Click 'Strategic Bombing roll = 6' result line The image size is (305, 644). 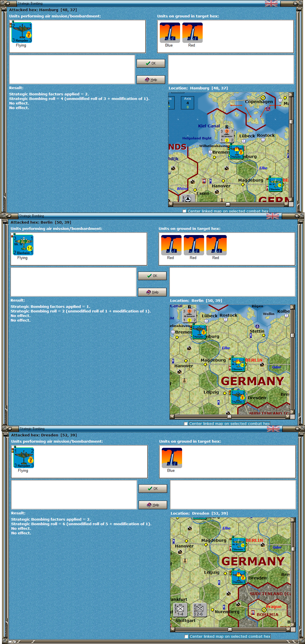[x=81, y=524]
